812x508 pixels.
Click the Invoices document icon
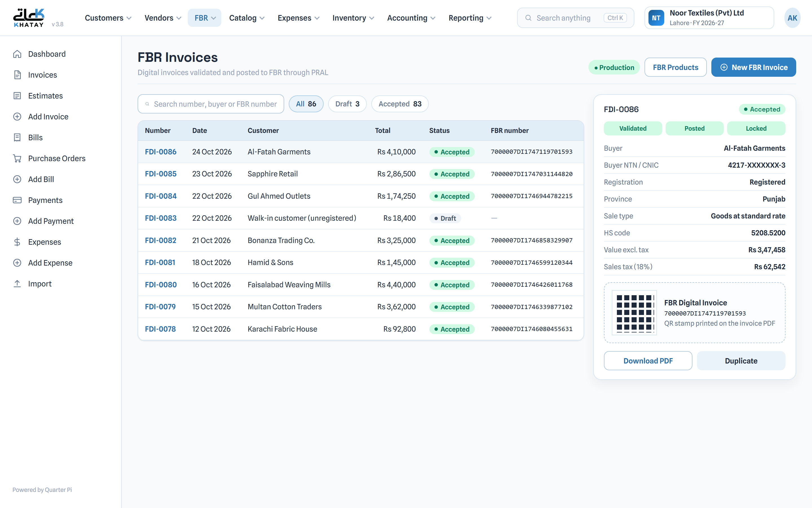coord(17,75)
